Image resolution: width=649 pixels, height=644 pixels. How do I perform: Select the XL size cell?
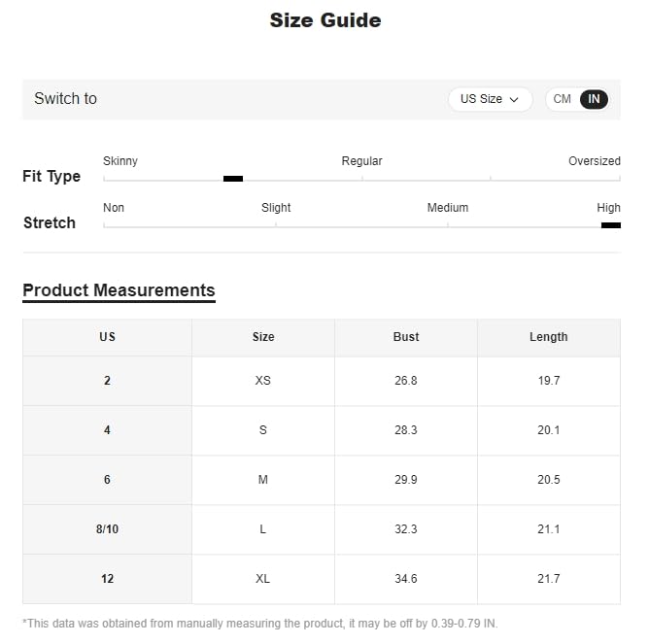263,579
